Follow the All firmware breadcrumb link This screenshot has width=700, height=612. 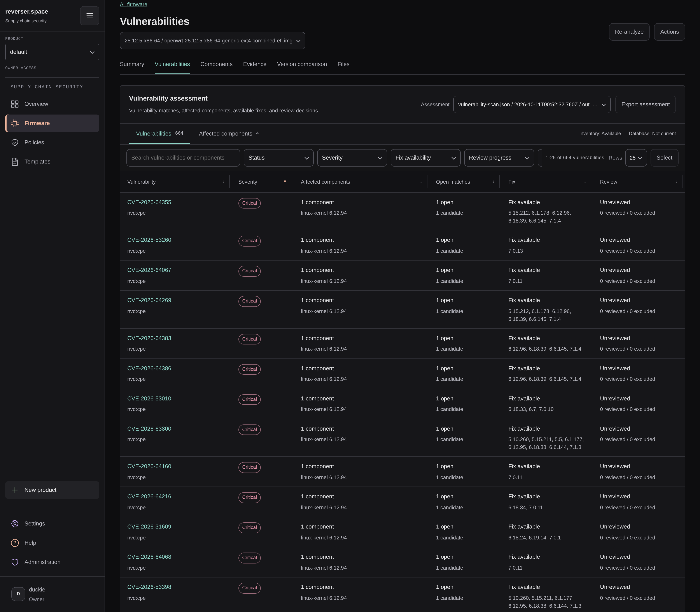point(133,4)
